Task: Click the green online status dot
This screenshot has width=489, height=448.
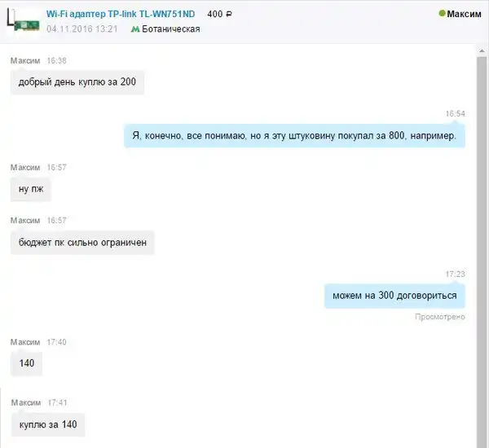Action: [x=442, y=13]
